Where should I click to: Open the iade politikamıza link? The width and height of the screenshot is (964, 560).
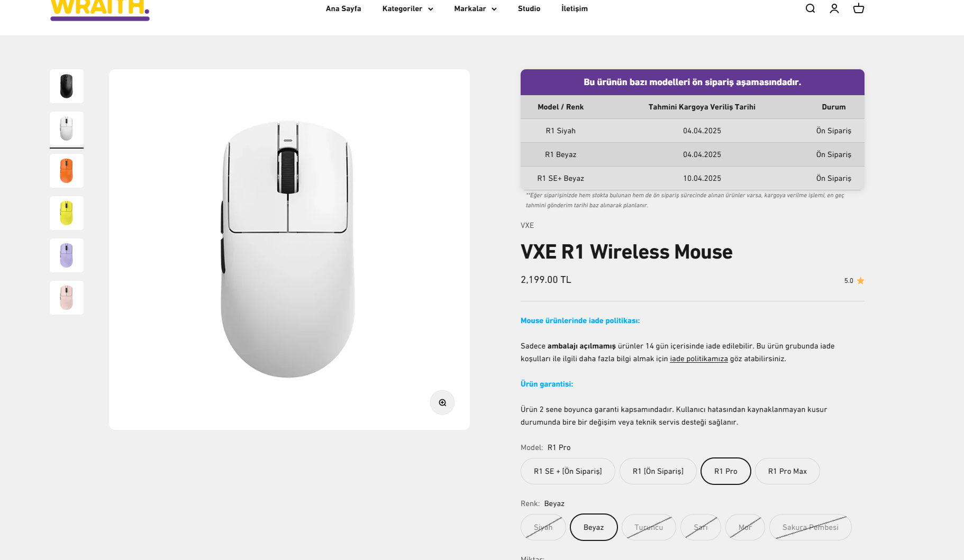[x=699, y=359]
